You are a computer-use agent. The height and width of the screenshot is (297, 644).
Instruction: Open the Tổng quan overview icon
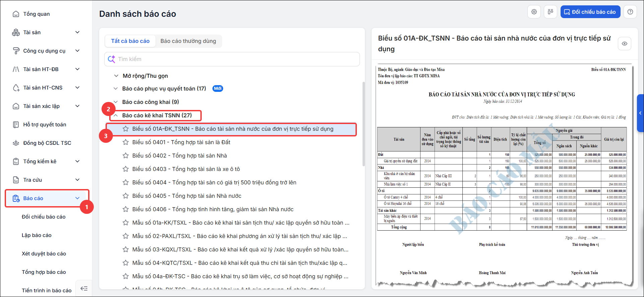[x=16, y=14]
